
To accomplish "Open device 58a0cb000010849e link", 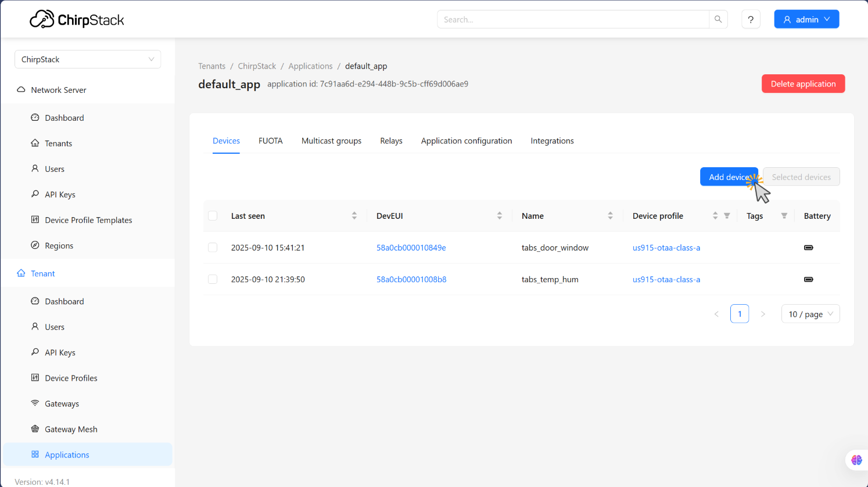I will 411,247.
